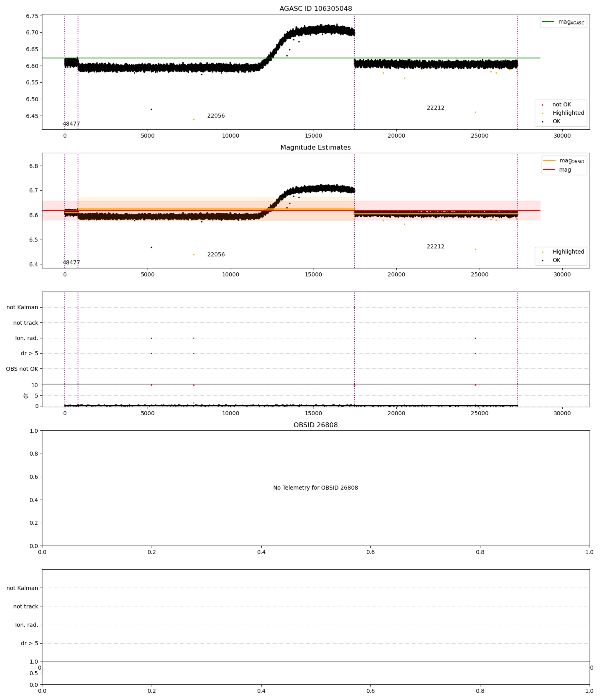Select '48477' label in Magnitude Estimates plot
This screenshot has height=700, width=600.
point(71,263)
